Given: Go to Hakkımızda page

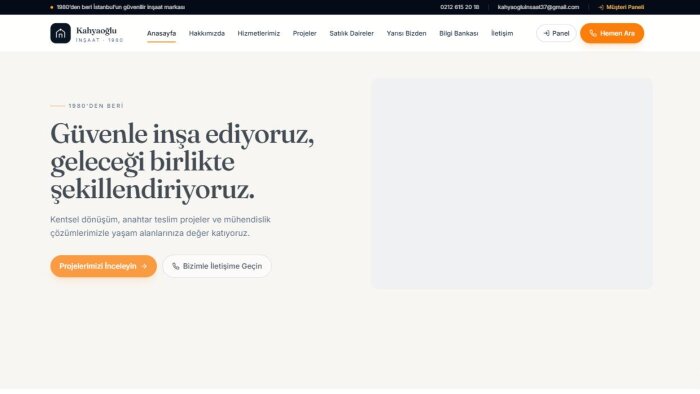Looking at the screenshot, I should [x=207, y=33].
